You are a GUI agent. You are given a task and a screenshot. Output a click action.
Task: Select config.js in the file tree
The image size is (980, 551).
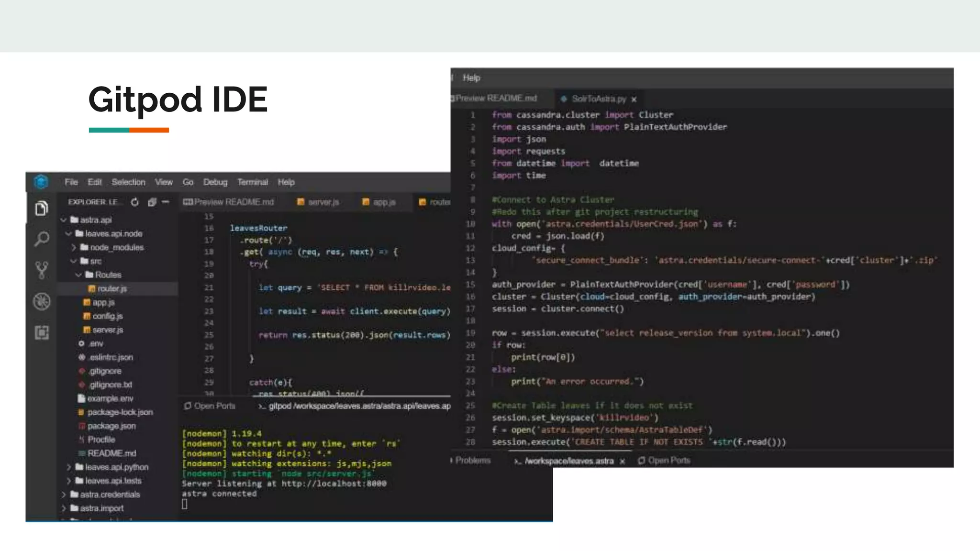(x=107, y=316)
